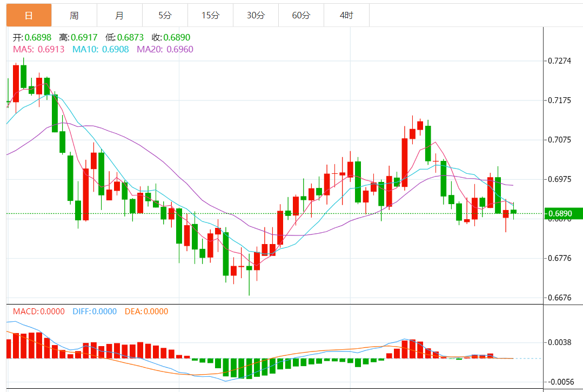The width and height of the screenshot is (583, 392).
Task: Click the green 0.6890 current price tag
Action: (563, 213)
